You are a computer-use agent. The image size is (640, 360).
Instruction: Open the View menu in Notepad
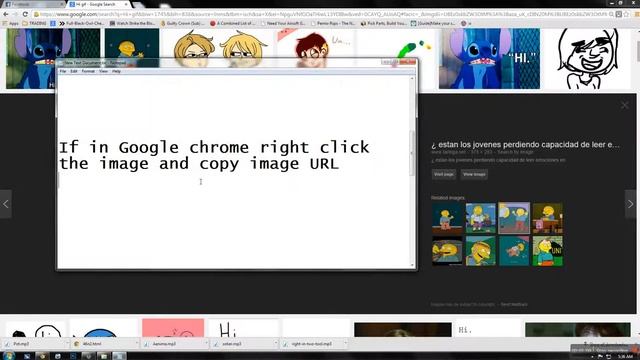click(x=103, y=71)
